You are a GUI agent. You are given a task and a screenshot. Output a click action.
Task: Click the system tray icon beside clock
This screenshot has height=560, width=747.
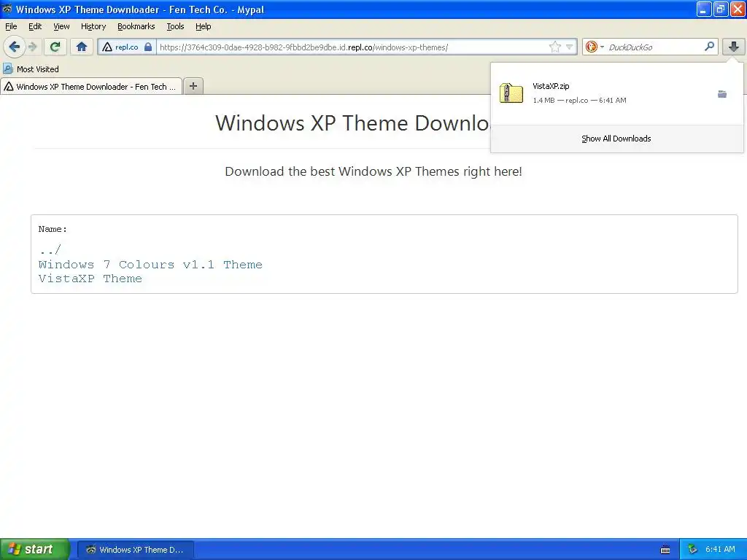click(692, 550)
